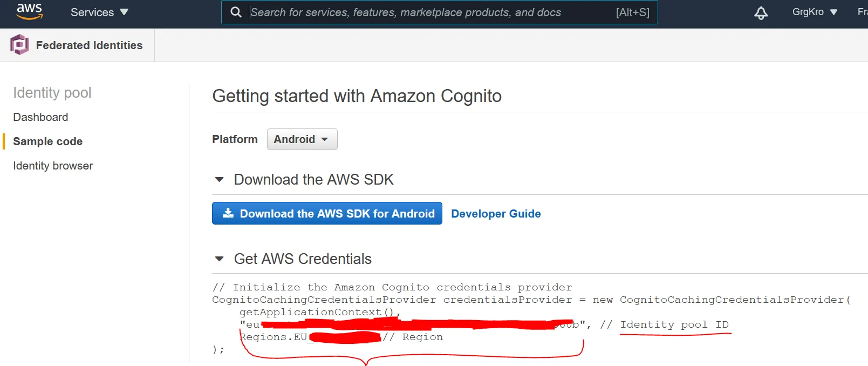Click Download the AWS SDK for Android

(x=327, y=214)
